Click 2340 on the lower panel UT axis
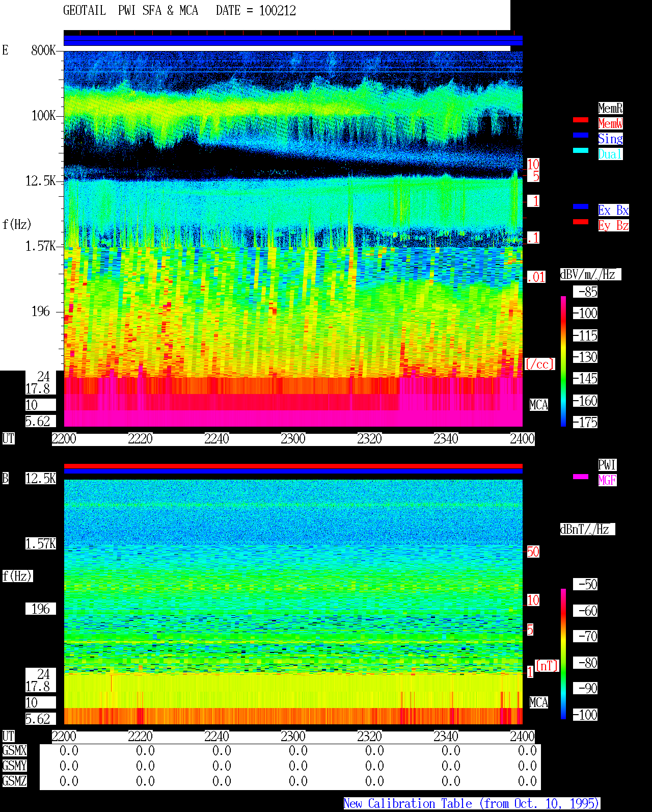652x812 pixels. [446, 736]
